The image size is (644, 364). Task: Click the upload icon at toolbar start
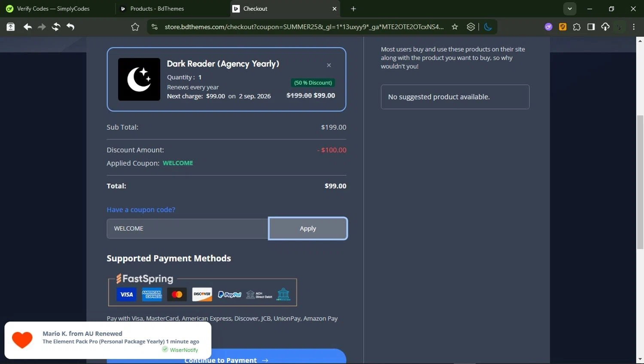coord(11,27)
